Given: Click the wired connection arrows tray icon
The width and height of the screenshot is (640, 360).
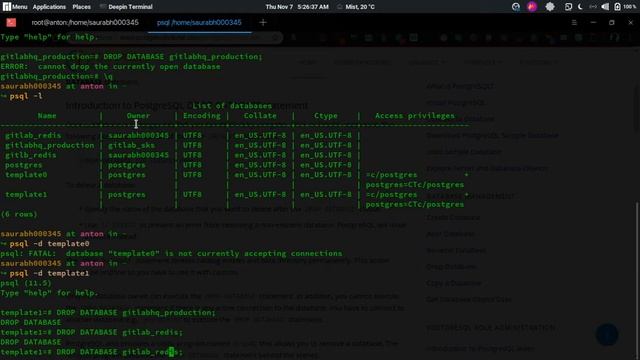Looking at the screenshot, I should coord(593,7).
